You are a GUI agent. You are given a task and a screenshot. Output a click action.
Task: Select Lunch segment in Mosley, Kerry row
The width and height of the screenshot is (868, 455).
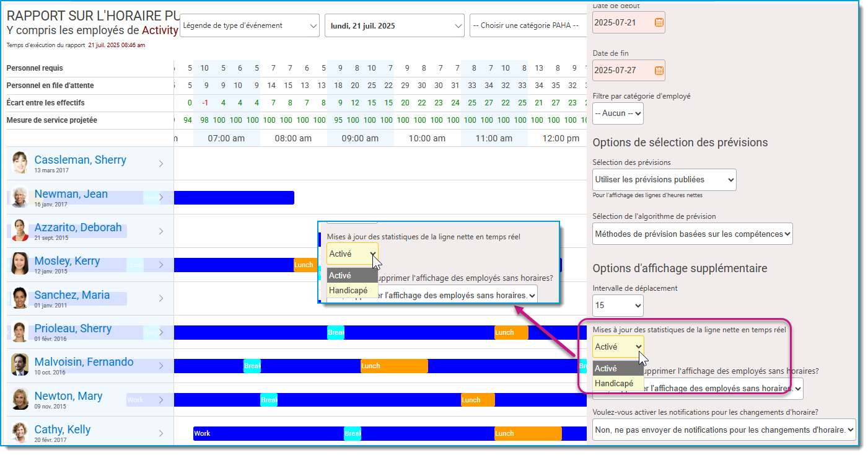click(305, 265)
